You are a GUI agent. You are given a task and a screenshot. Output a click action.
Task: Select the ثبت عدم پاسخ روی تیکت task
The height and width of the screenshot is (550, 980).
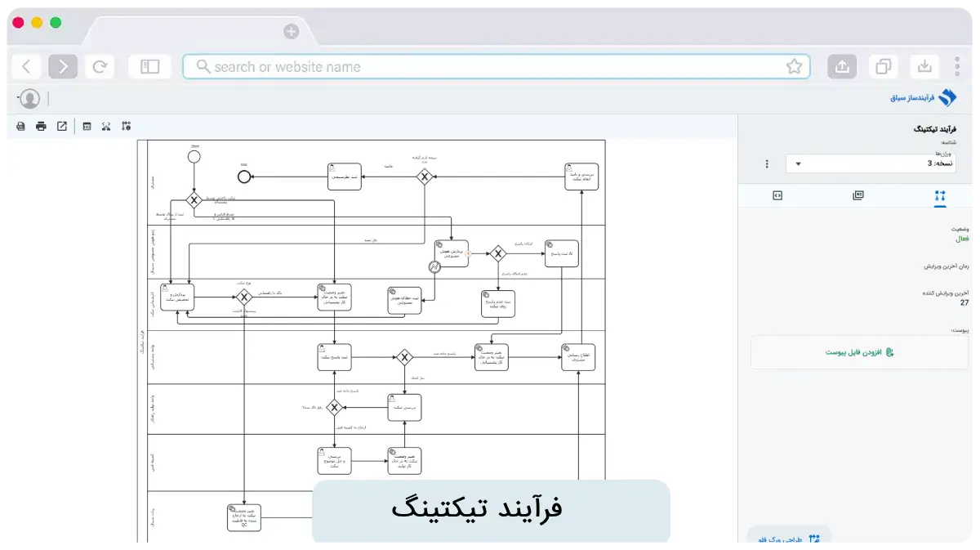click(498, 303)
